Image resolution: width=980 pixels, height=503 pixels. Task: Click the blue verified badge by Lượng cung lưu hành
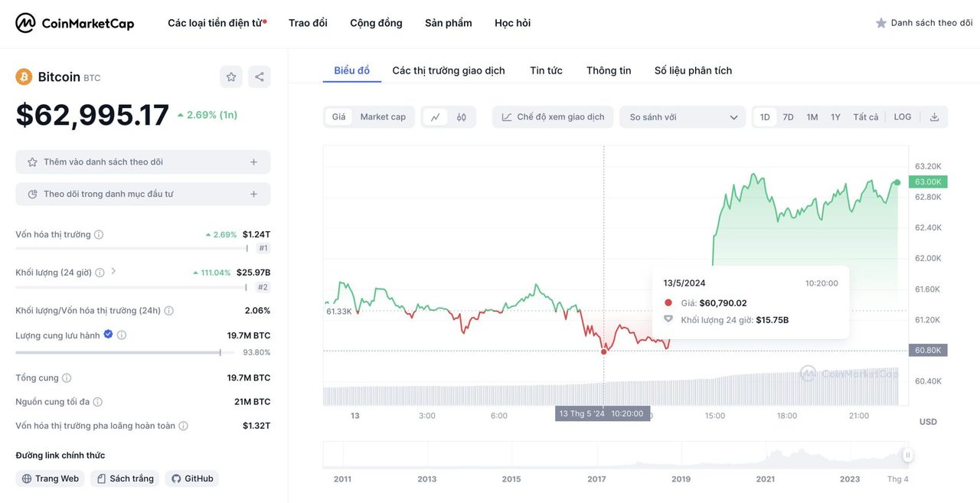click(108, 335)
